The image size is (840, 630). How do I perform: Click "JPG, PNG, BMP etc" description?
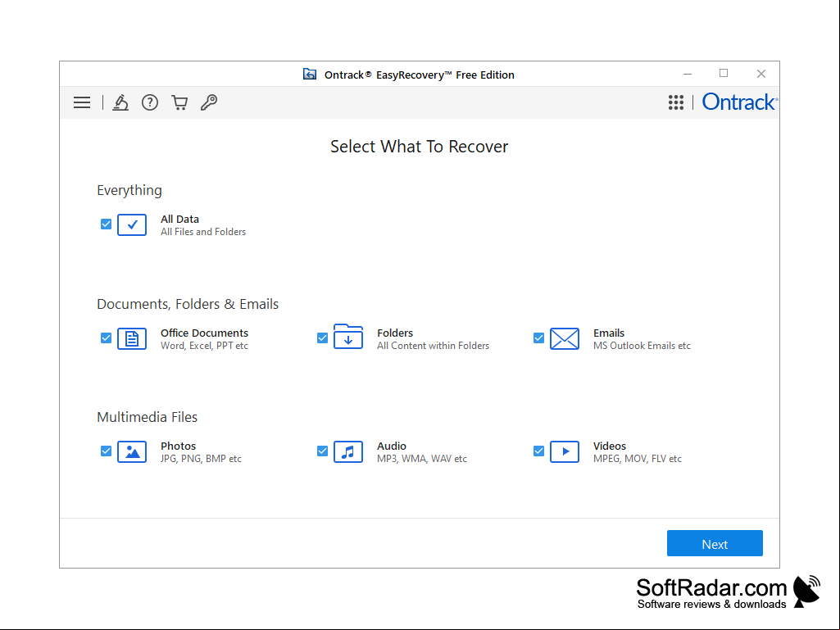202,459
